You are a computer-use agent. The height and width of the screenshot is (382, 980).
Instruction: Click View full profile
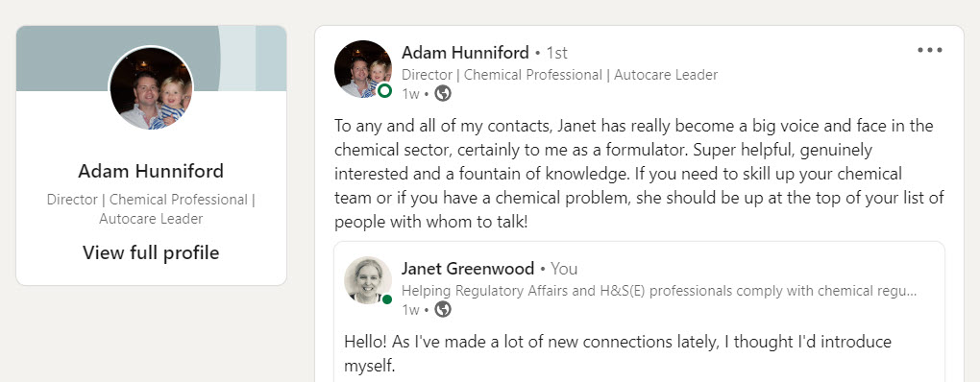(x=151, y=252)
